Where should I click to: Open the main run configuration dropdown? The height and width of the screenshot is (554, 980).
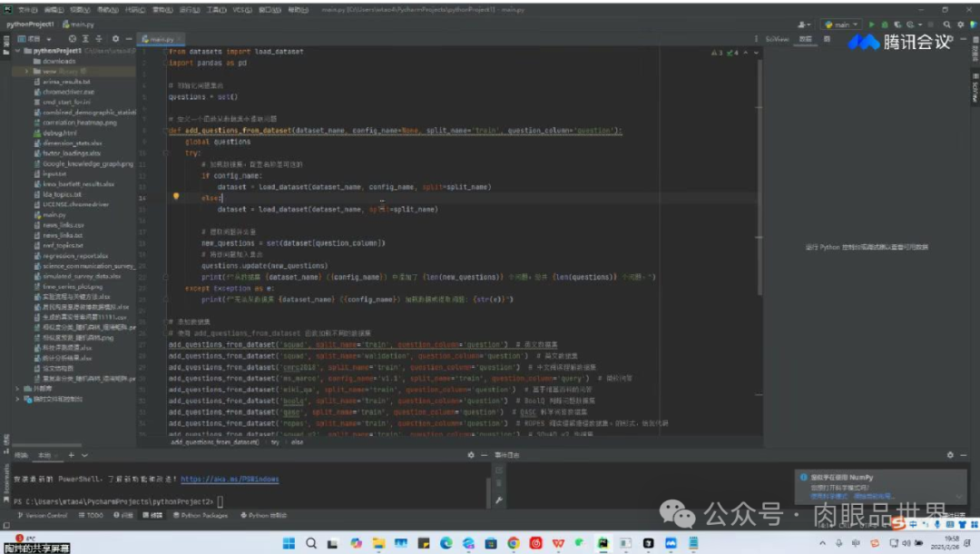(x=841, y=25)
